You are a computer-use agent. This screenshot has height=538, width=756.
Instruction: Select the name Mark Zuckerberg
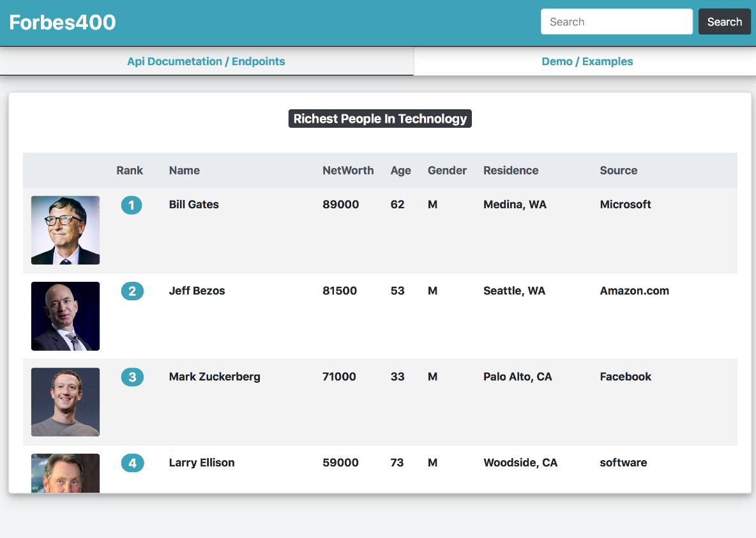point(215,377)
